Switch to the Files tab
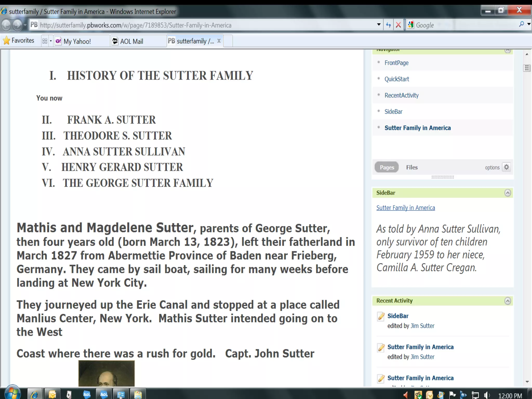 [412, 167]
